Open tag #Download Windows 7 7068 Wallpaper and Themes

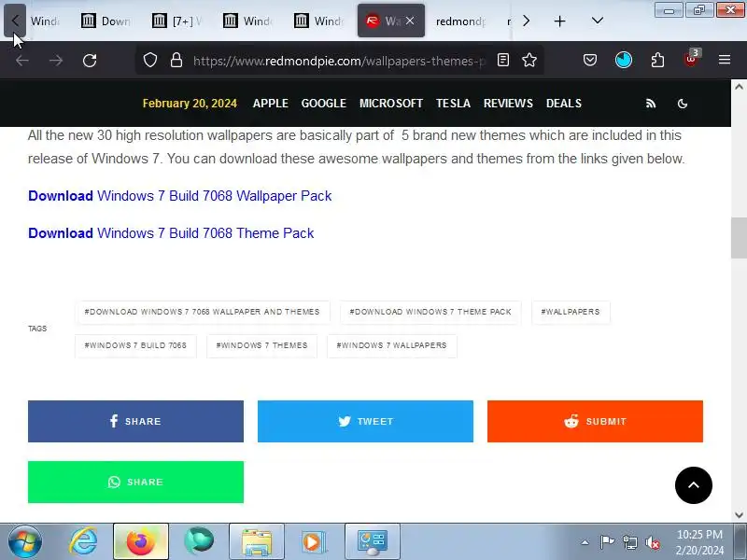[202, 312]
